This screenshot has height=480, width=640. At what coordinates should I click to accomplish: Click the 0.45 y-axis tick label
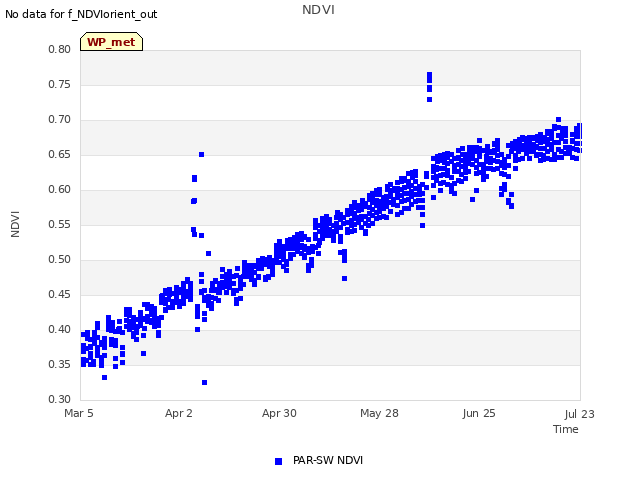60,294
